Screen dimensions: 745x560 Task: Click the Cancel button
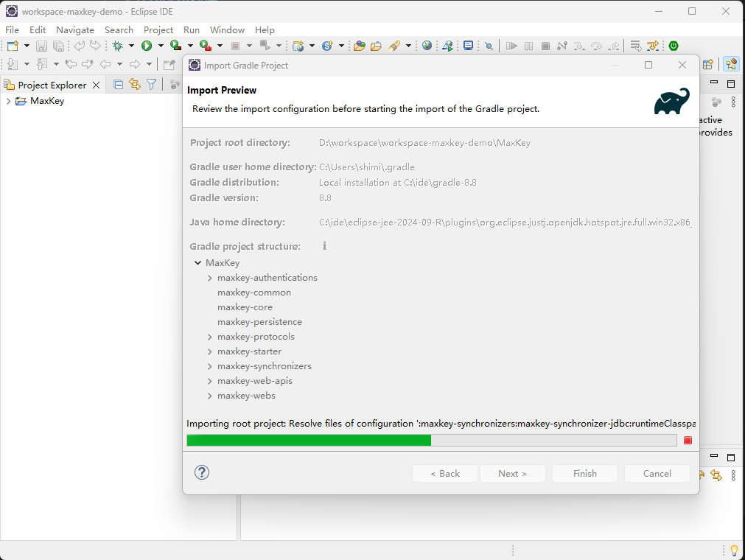tap(657, 474)
